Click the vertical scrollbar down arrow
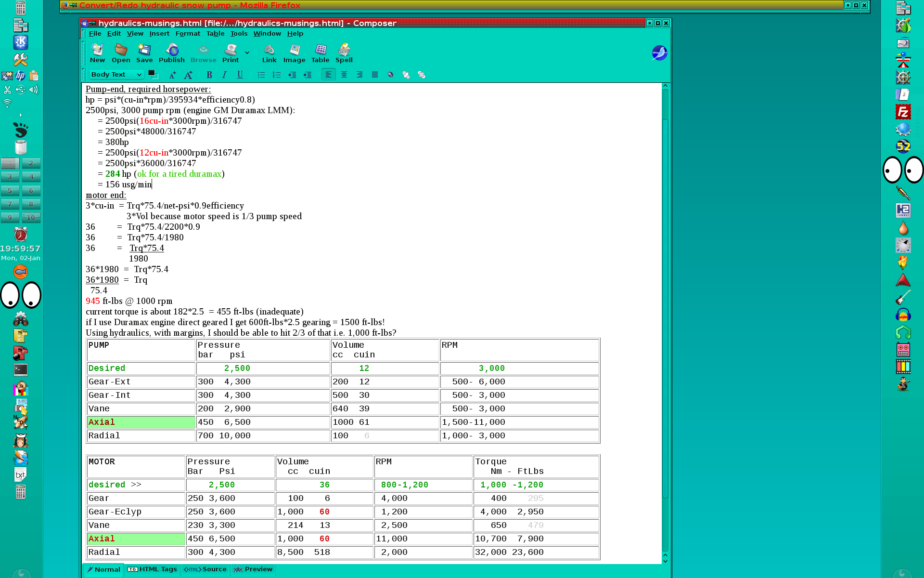Screen dimensions: 924x578 point(665,561)
